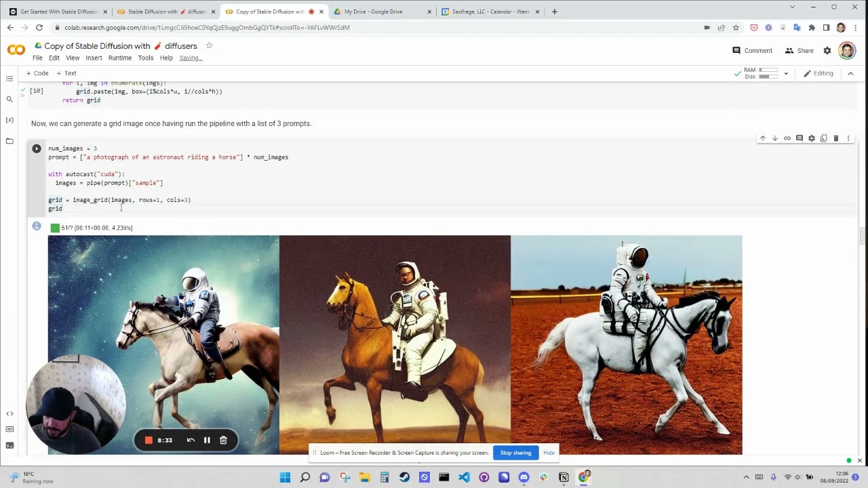Open the File menu
The width and height of the screenshot is (868, 488).
click(37, 58)
